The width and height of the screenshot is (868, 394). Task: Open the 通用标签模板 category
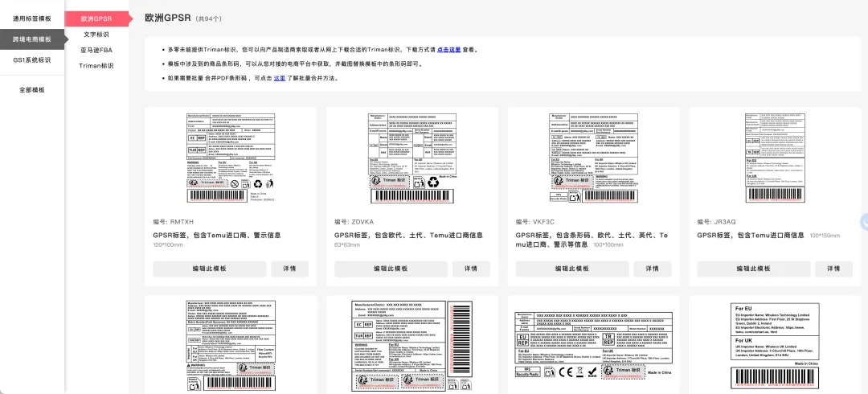[x=32, y=18]
